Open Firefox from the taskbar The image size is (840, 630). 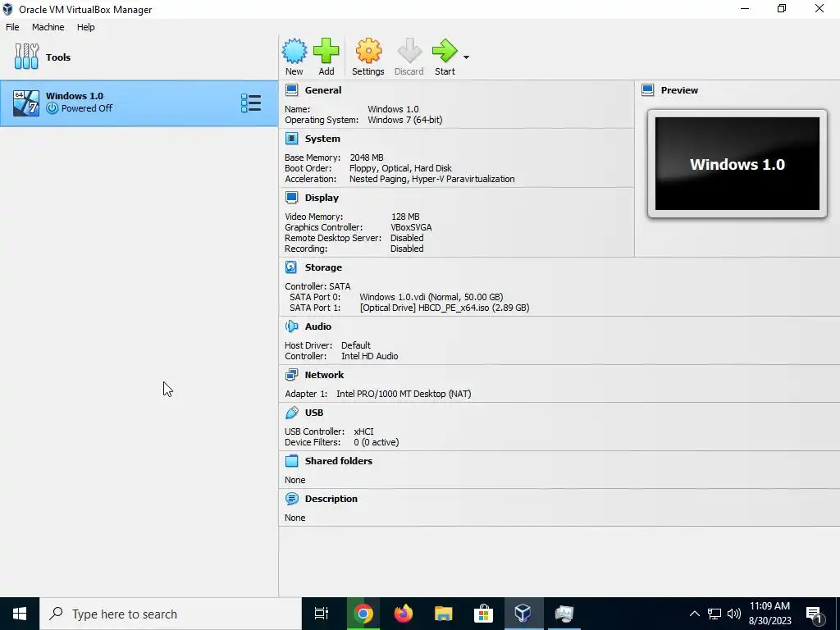(404, 614)
